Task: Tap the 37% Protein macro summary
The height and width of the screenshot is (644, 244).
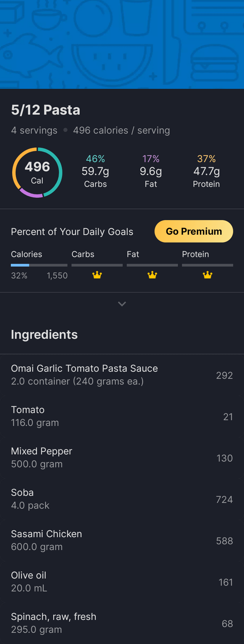Action: 206,171
